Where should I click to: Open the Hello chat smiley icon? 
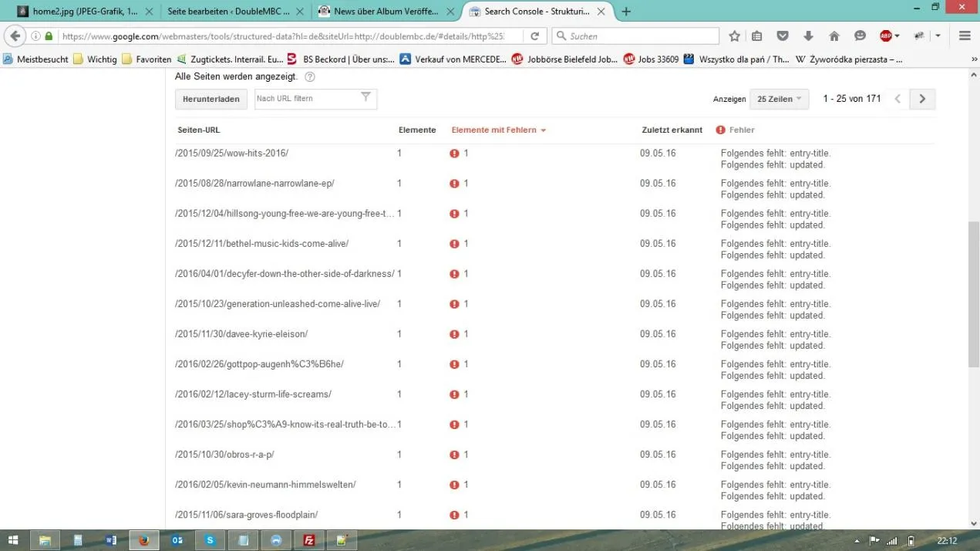coord(860,36)
